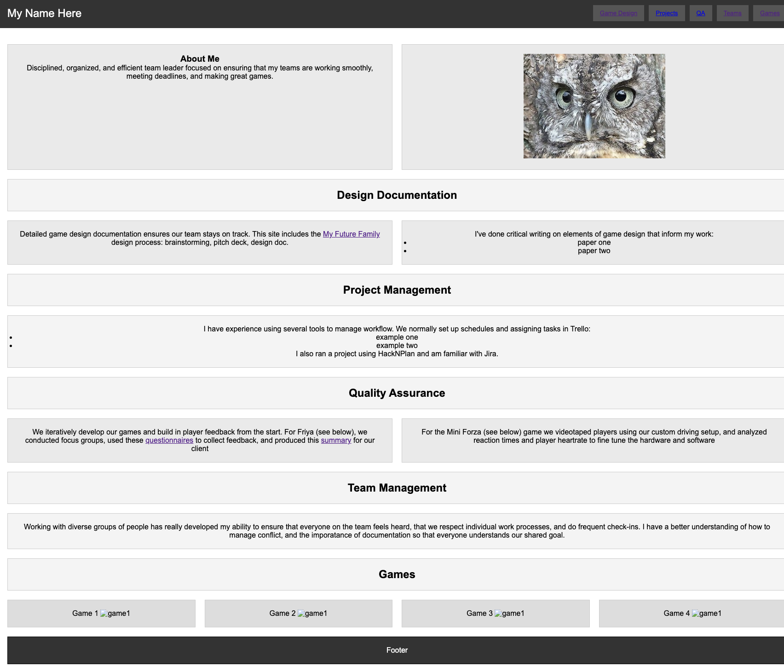Click the Game 4 broken image icon
784x672 pixels.
coord(696,614)
